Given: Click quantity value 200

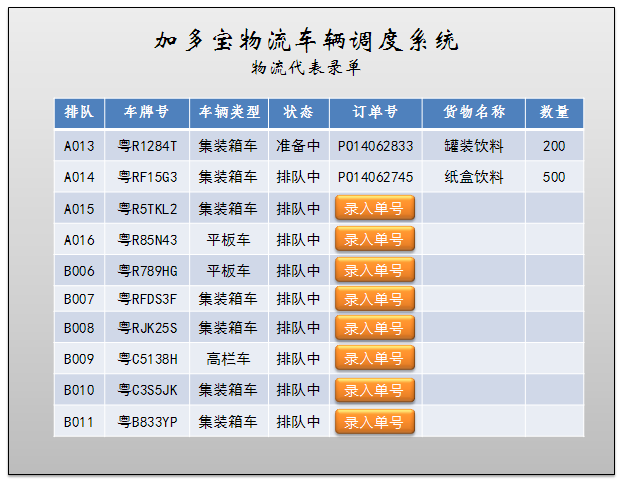Looking at the screenshot, I should click(x=554, y=146).
